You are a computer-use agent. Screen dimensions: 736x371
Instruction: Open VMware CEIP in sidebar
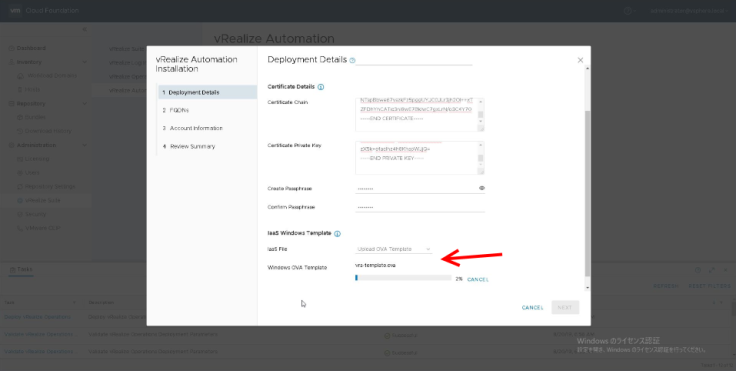click(43, 228)
